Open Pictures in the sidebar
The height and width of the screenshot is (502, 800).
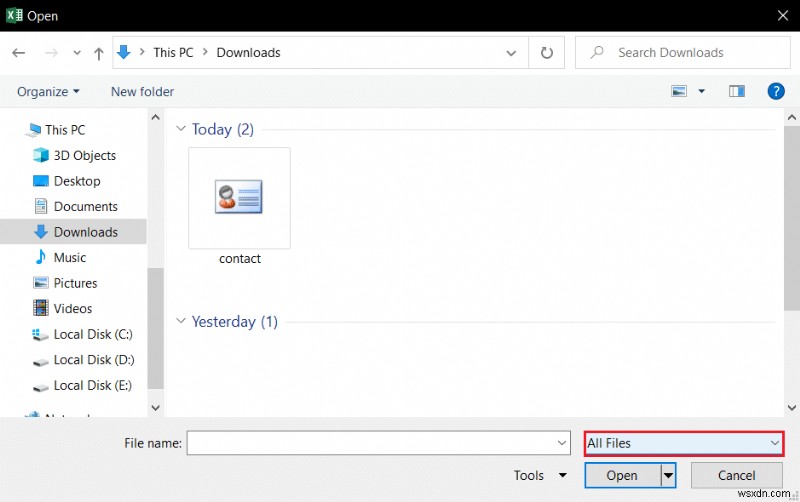click(76, 283)
